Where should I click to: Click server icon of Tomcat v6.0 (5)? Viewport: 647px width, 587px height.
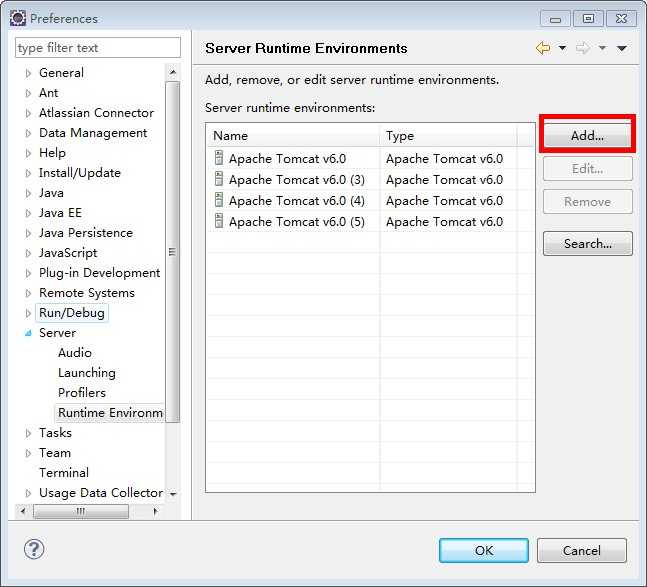[x=219, y=221]
